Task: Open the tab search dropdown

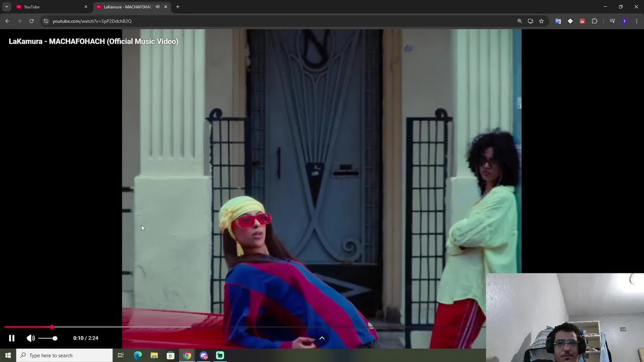Action: point(7,7)
